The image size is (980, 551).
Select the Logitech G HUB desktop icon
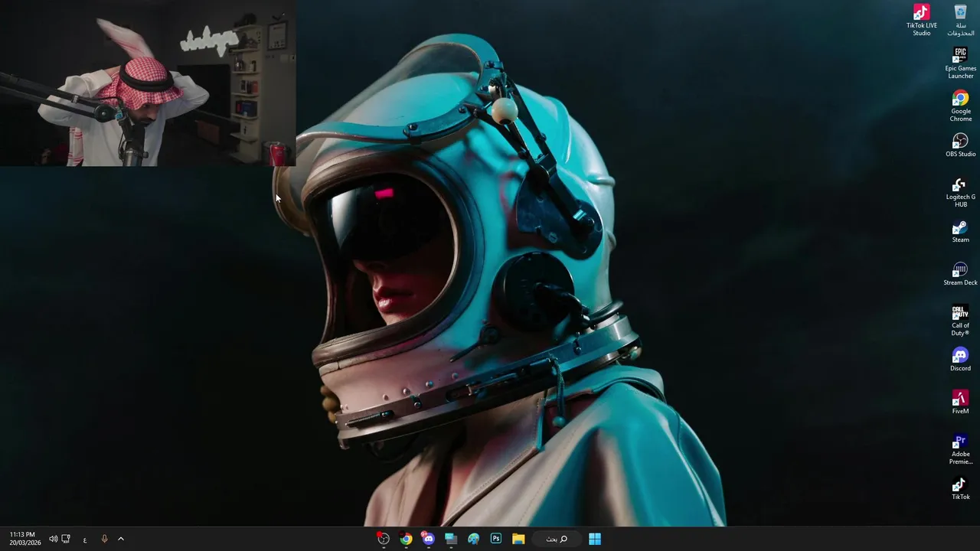(960, 191)
